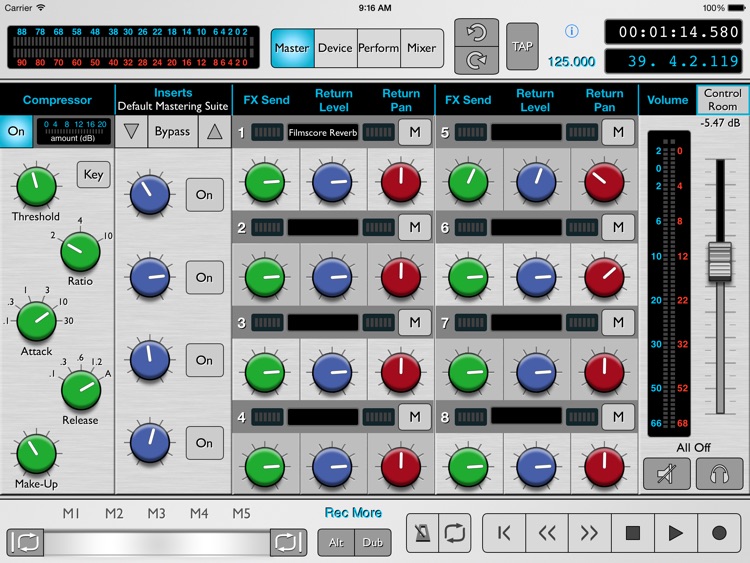Mute FX return 1 with M button
The image size is (750, 563).
point(414,132)
